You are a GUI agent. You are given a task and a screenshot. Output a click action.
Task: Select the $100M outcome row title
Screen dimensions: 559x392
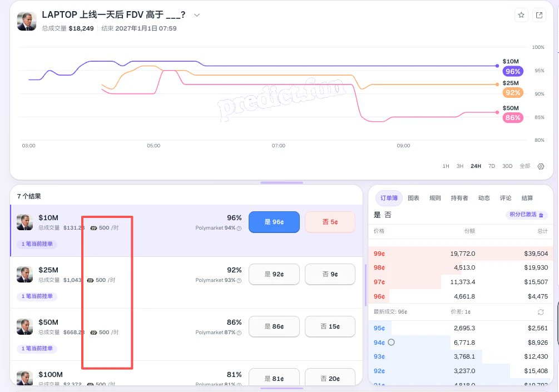(51, 375)
